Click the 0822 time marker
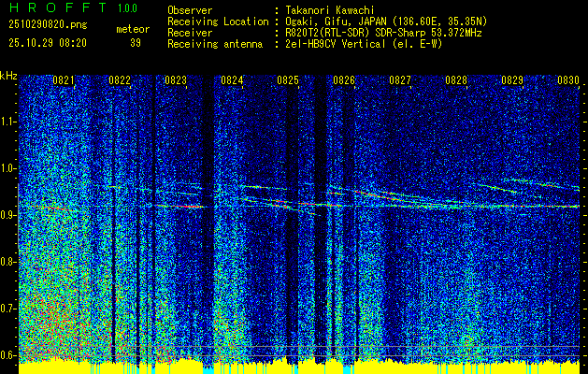 [x=120, y=80]
